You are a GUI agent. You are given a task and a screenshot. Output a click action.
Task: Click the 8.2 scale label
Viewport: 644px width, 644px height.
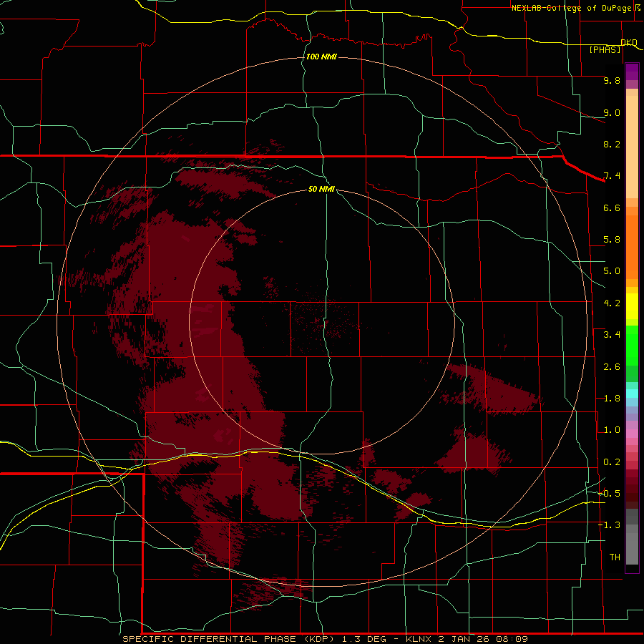(x=612, y=144)
